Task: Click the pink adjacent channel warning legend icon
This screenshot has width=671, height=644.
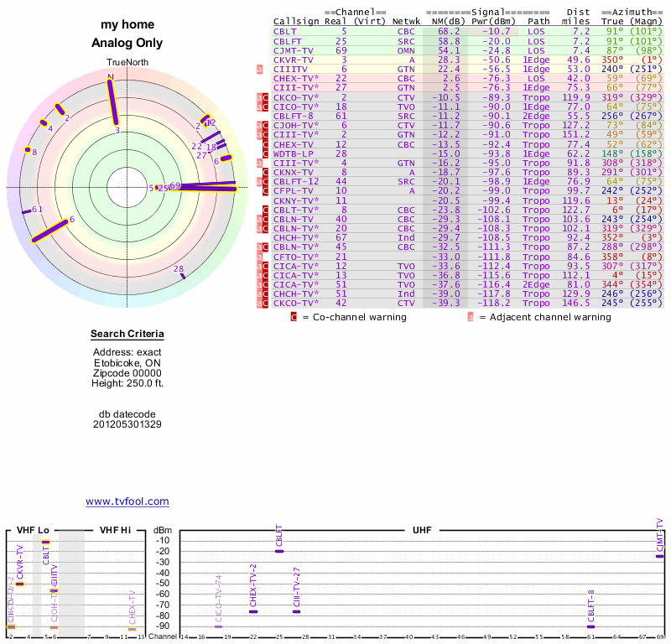Action: tap(471, 317)
